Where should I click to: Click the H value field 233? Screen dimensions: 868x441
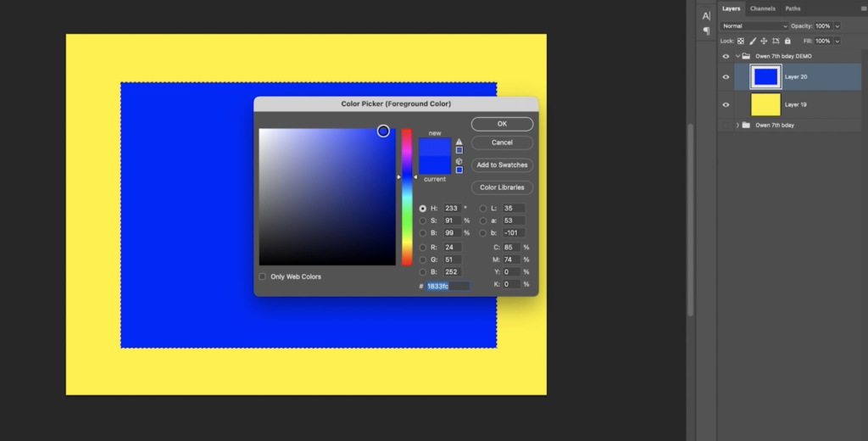(453, 209)
